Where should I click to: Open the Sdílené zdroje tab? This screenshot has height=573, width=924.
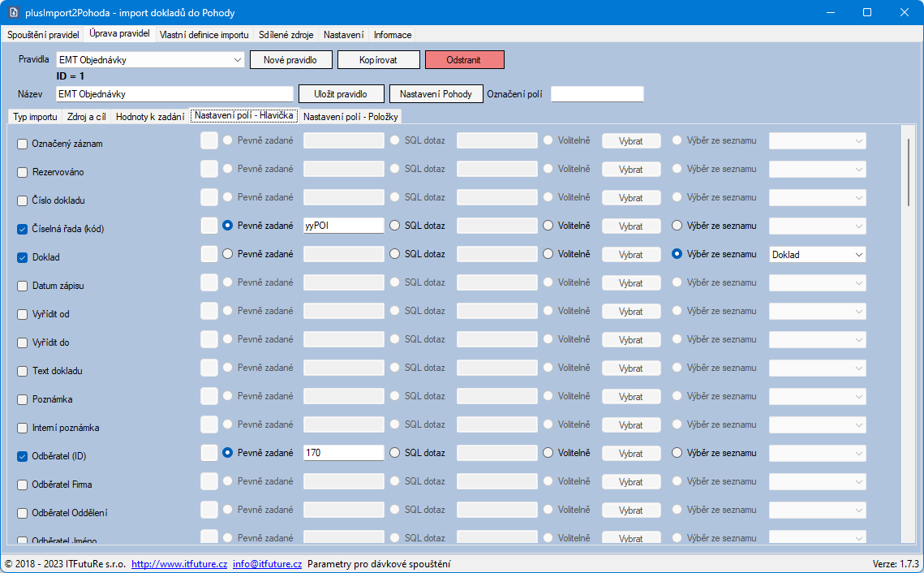tap(286, 35)
